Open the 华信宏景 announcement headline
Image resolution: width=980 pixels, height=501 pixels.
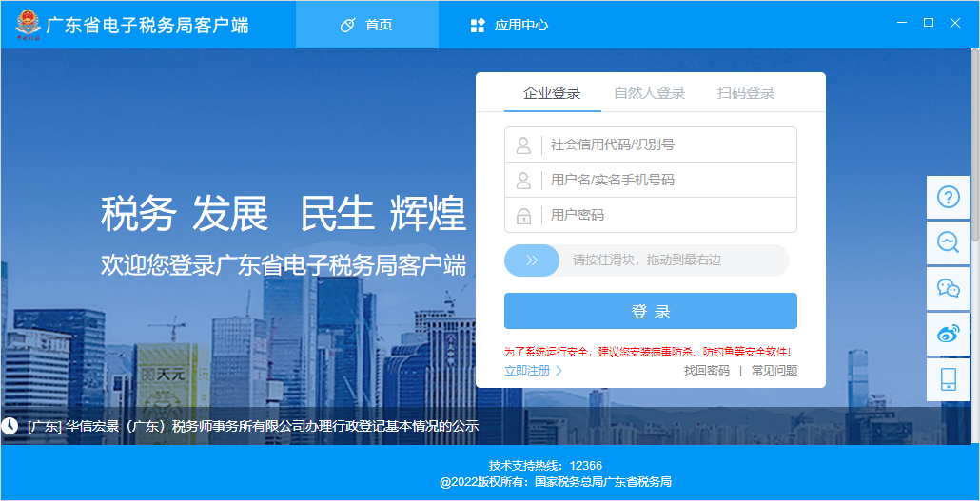click(252, 427)
